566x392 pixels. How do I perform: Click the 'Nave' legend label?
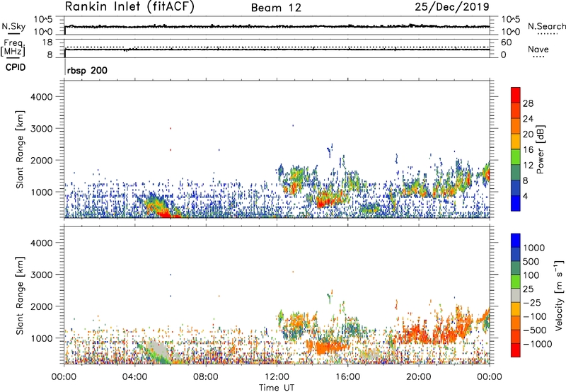click(x=538, y=50)
